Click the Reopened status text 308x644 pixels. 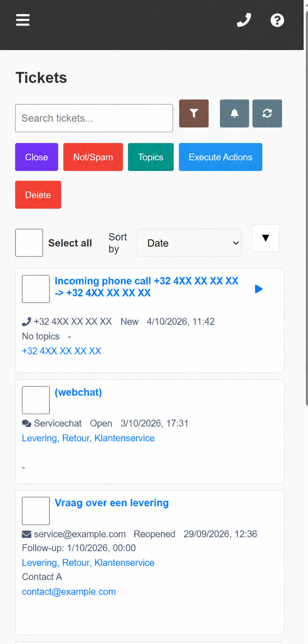click(155, 534)
